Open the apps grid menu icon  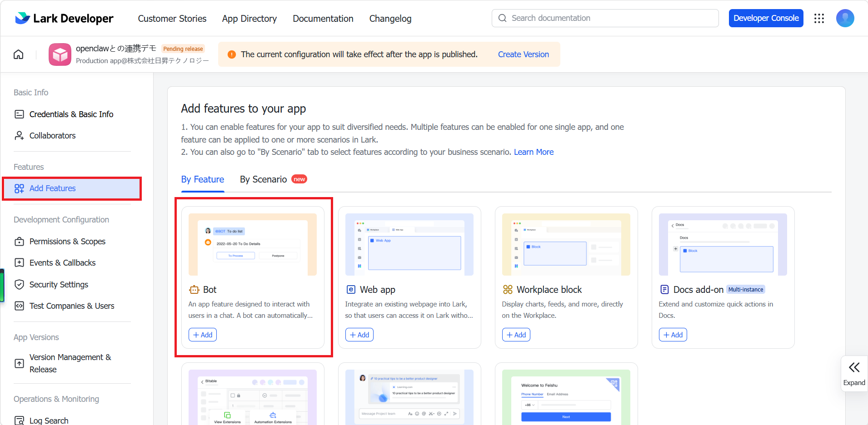coord(819,18)
